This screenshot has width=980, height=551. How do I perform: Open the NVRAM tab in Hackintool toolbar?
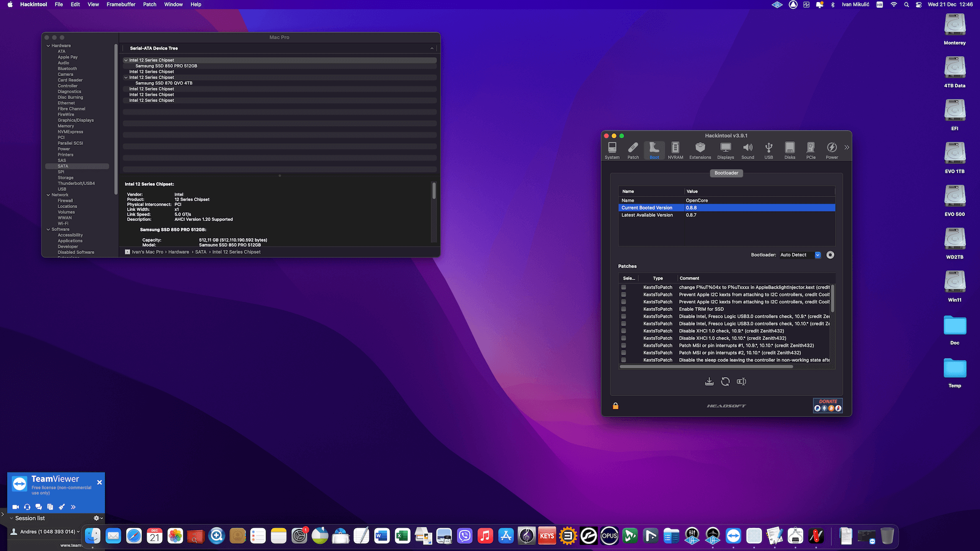pyautogui.click(x=675, y=151)
